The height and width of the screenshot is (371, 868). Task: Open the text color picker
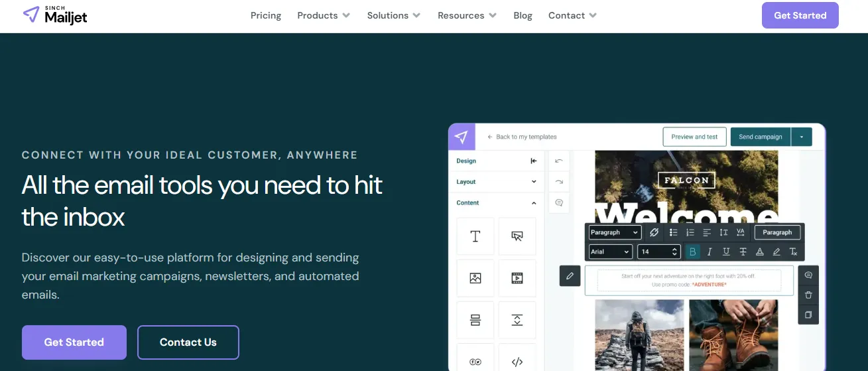[760, 252]
